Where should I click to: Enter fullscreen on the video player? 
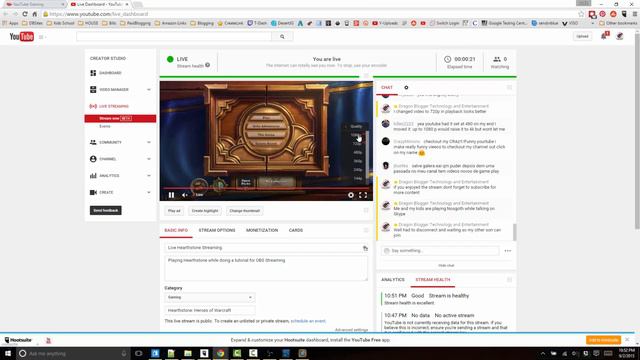[x=363, y=195]
